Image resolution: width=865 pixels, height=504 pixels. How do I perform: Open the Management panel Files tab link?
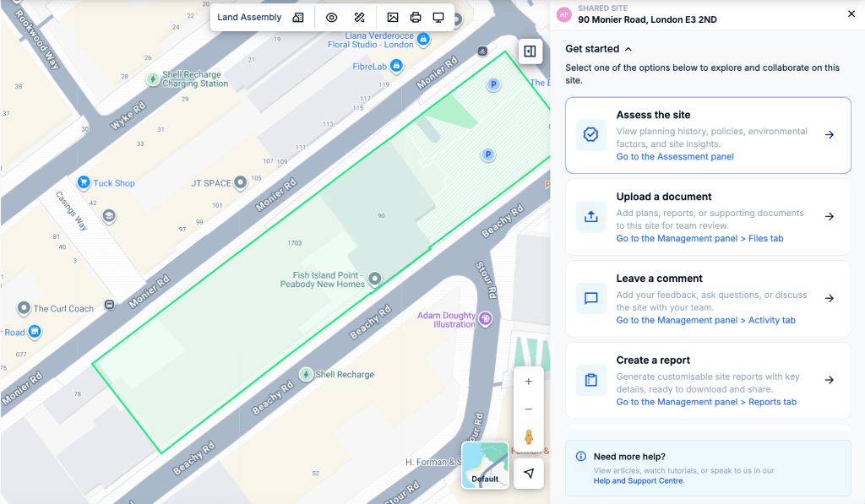click(699, 239)
